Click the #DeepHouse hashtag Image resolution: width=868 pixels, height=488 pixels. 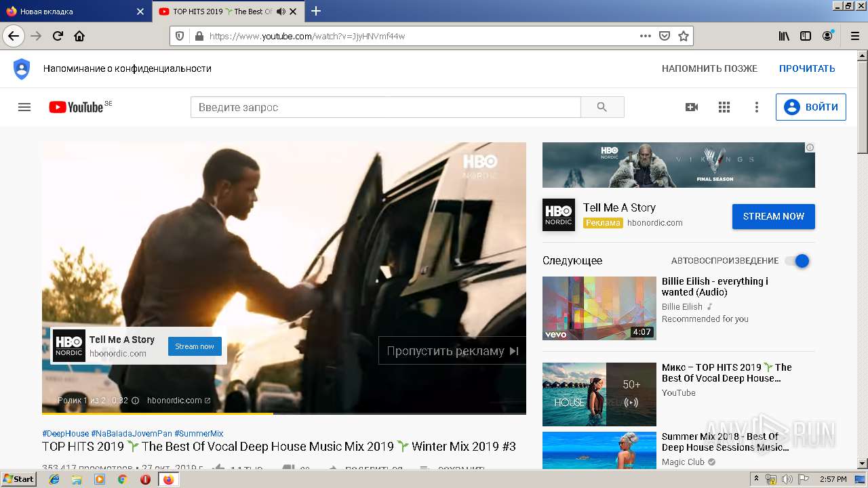point(65,434)
